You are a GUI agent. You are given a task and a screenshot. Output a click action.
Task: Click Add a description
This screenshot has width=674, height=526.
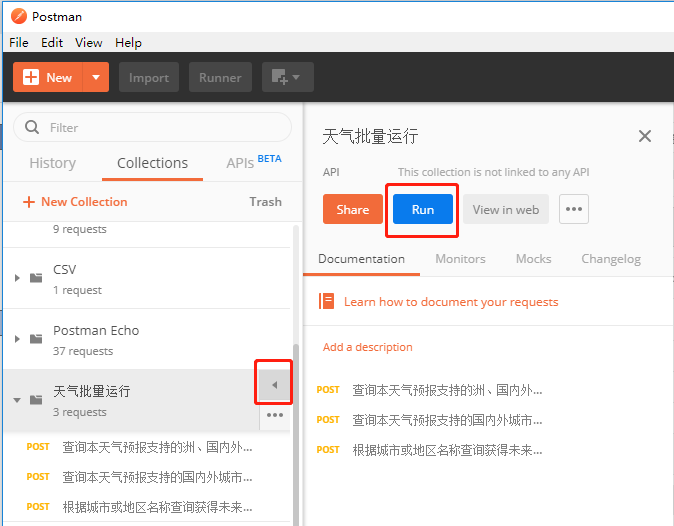pos(368,347)
